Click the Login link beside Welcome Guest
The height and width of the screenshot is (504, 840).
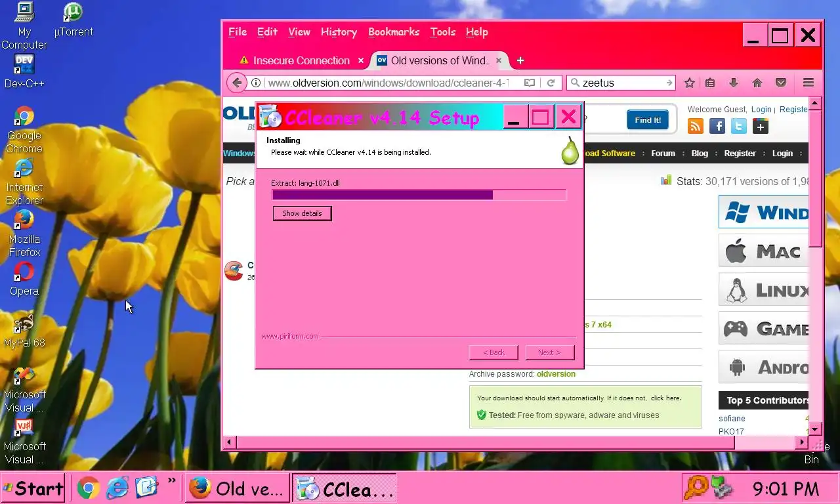pyautogui.click(x=761, y=110)
